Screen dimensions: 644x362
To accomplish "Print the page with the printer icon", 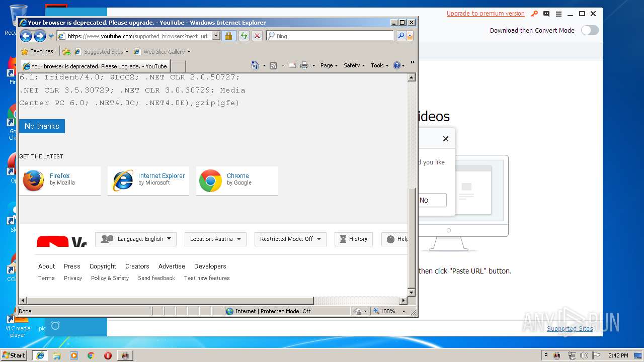I will click(304, 65).
